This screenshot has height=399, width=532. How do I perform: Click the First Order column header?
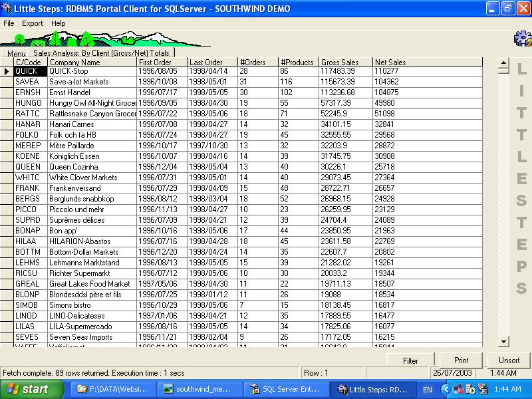[x=162, y=62]
